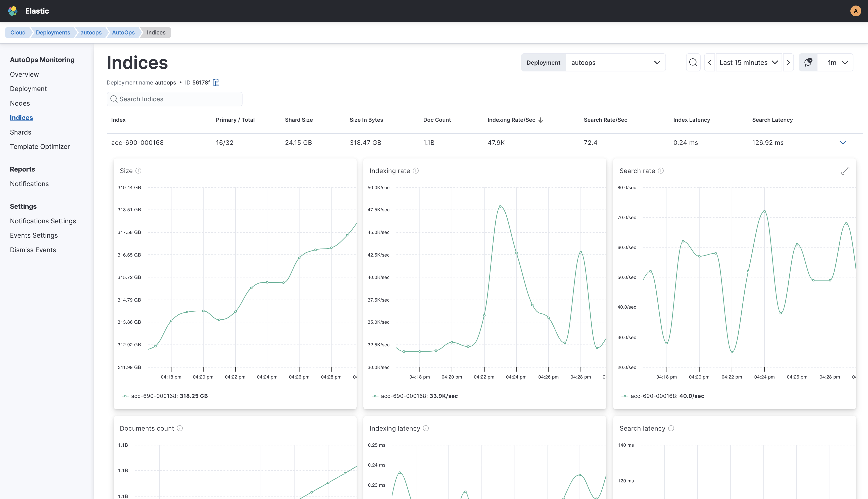Click the Indexing rate info icon
Image resolution: width=868 pixels, height=499 pixels.
pos(416,170)
